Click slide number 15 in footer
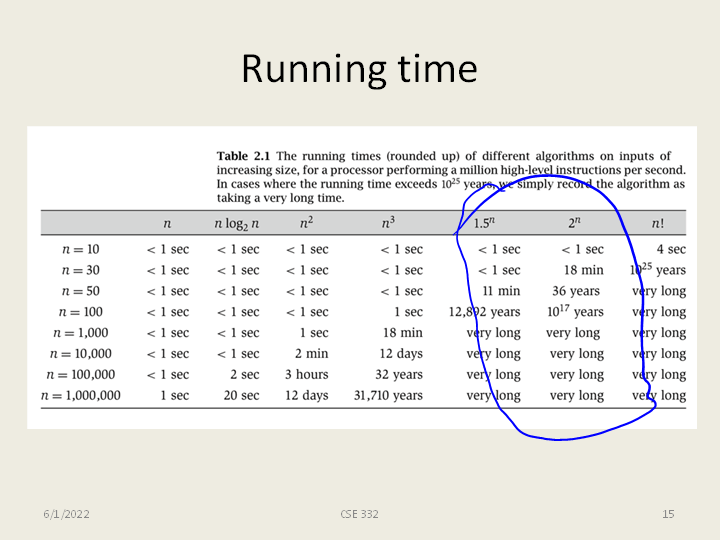 coord(668,514)
